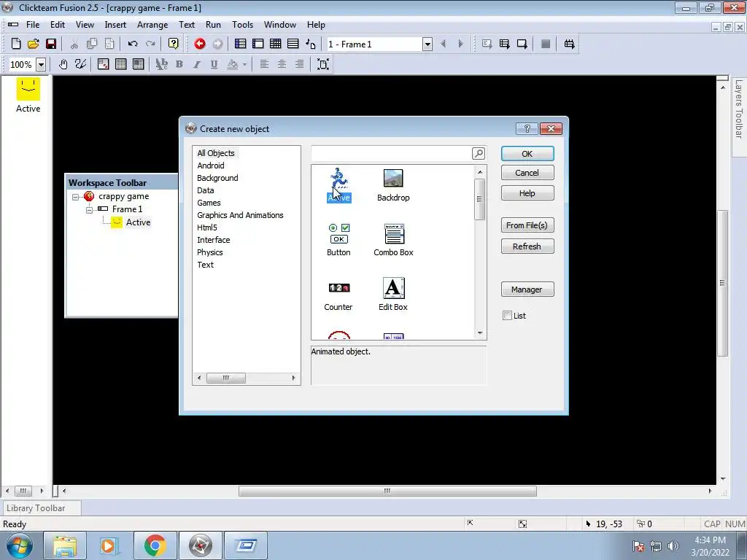Click the context Help question mark toolbar icon

(x=174, y=44)
